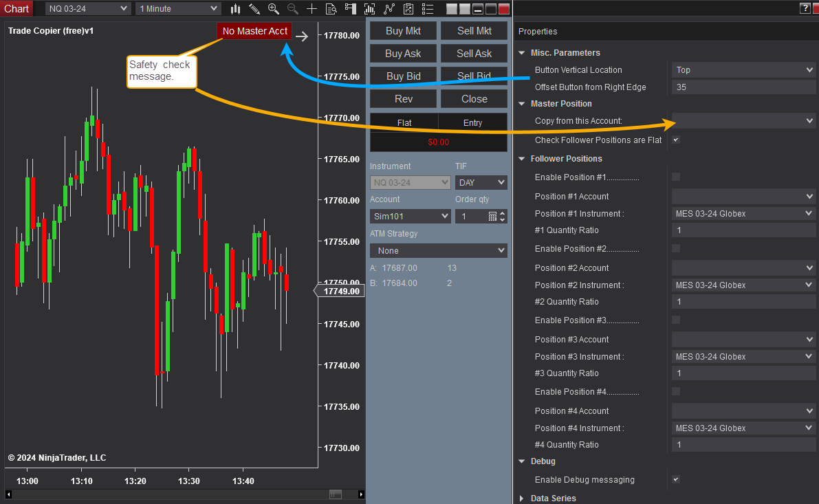Image resolution: width=819 pixels, height=504 pixels.
Task: Click the #3 Quantity Ratio field
Action: tap(743, 373)
